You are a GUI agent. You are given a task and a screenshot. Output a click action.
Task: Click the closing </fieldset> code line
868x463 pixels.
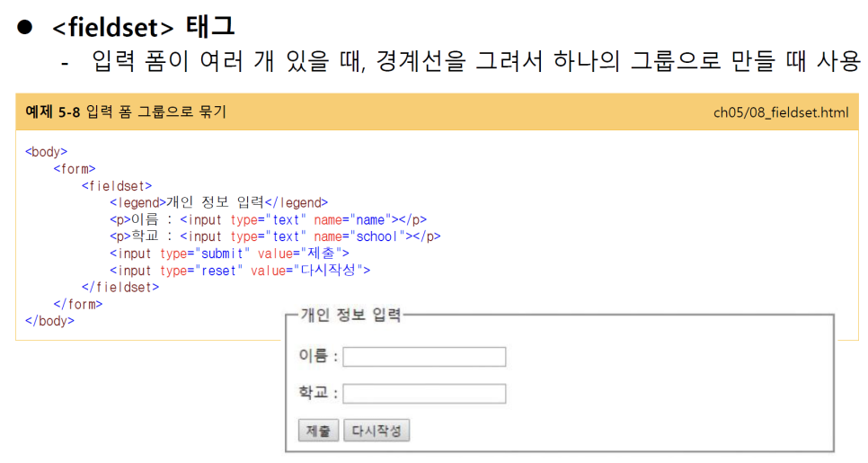(120, 288)
